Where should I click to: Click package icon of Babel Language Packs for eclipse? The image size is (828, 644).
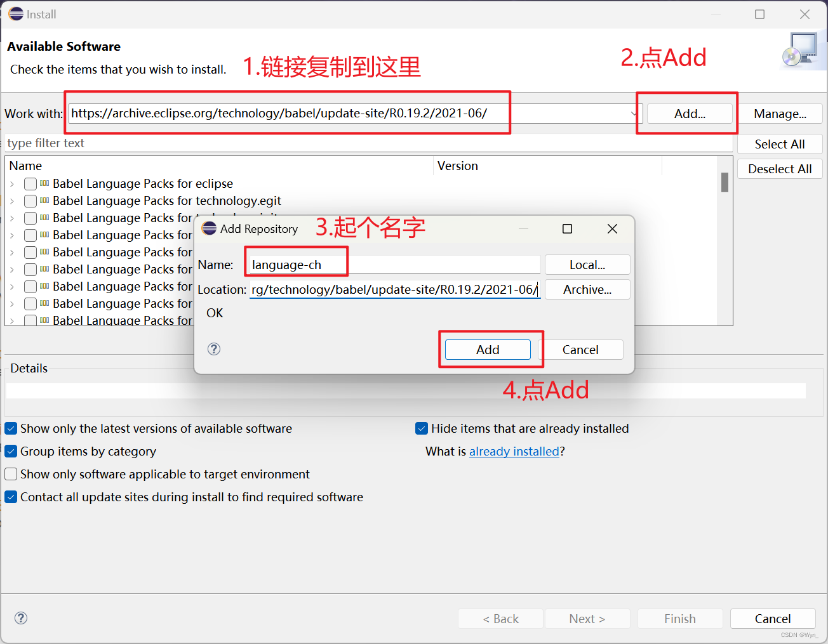pos(44,183)
